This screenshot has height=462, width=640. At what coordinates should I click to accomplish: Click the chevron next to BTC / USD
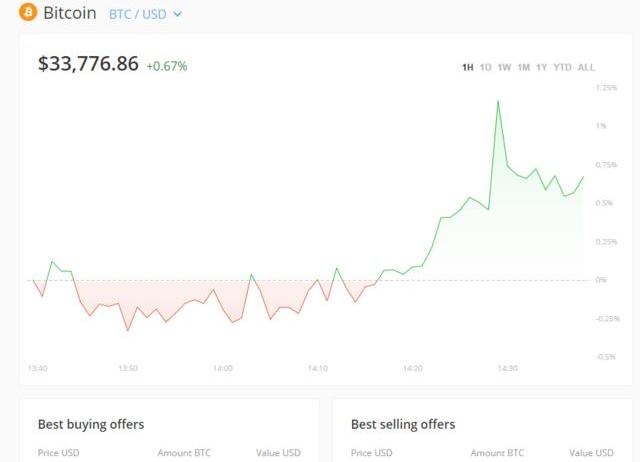pyautogui.click(x=178, y=15)
